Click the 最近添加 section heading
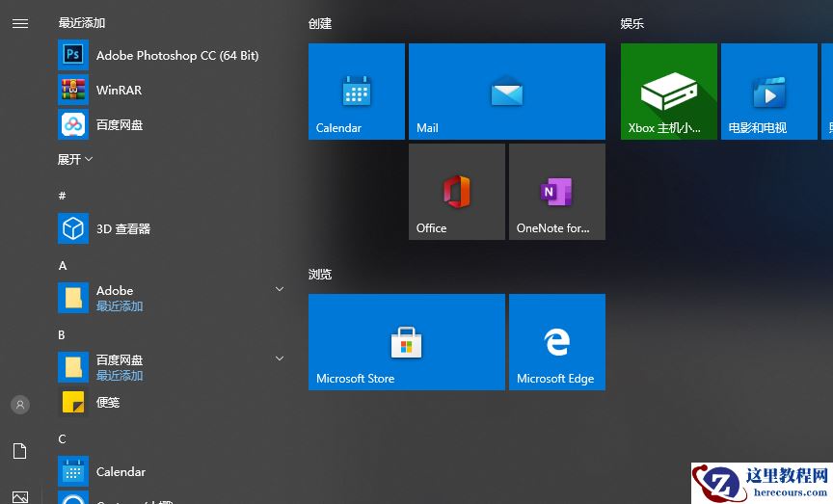Image resolution: width=833 pixels, height=504 pixels. (x=82, y=23)
